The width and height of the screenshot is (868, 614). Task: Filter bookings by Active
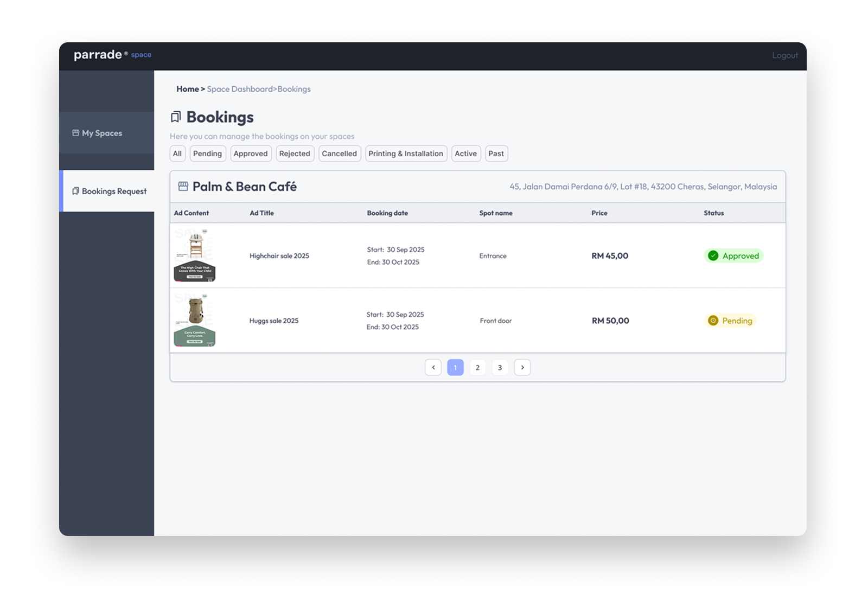[466, 153]
